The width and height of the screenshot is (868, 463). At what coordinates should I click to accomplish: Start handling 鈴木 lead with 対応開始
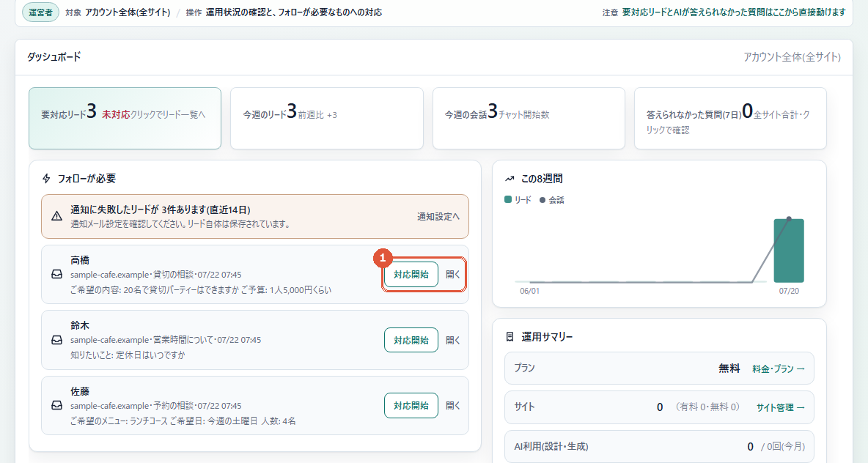point(411,340)
